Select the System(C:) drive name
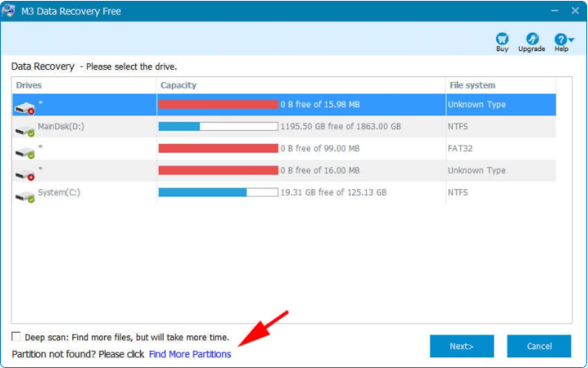The width and height of the screenshot is (588, 368). 59,193
